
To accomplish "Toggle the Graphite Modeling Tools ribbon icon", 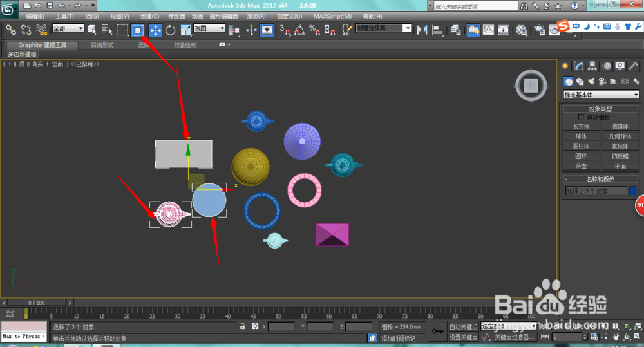I will click(473, 30).
